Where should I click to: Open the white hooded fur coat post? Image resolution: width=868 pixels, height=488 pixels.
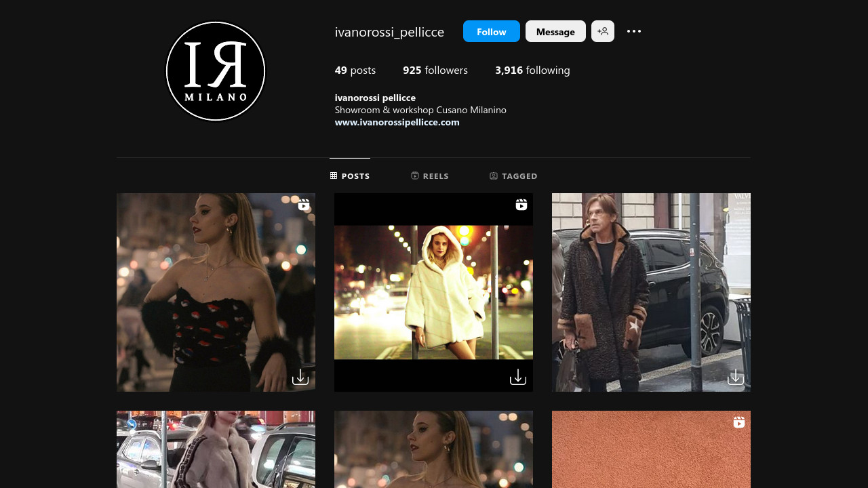tap(433, 292)
